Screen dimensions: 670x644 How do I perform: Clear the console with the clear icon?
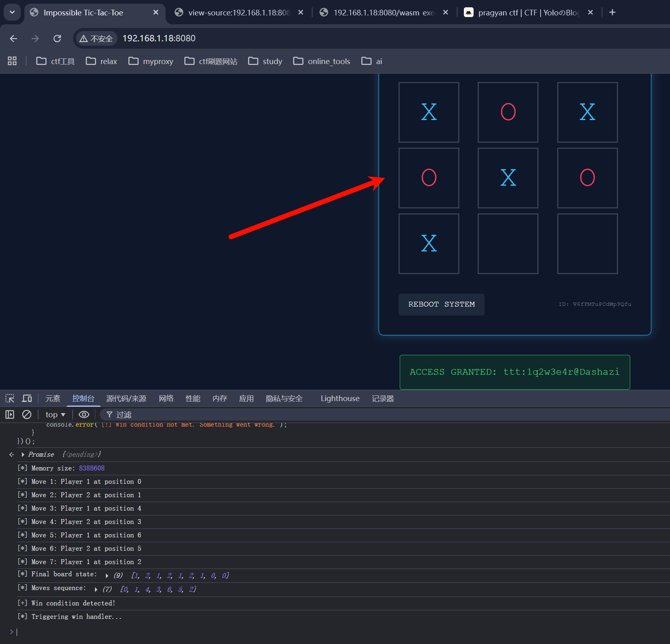pyautogui.click(x=27, y=414)
